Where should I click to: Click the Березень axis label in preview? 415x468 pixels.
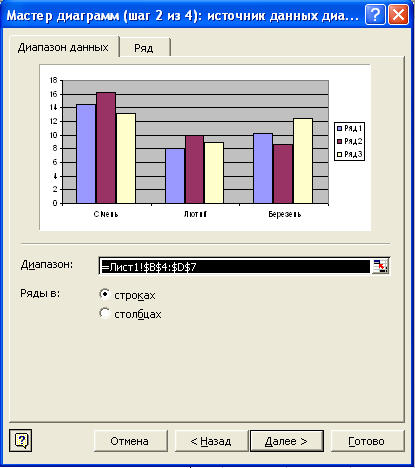285,214
